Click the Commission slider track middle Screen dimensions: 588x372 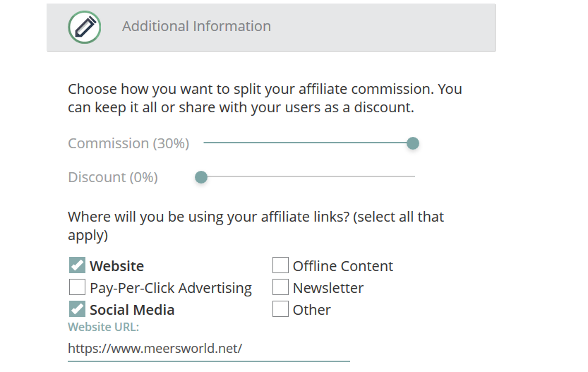click(x=309, y=143)
